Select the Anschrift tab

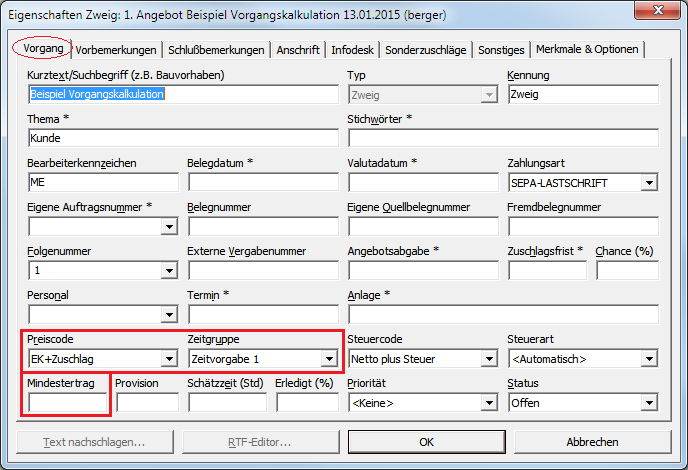[299, 50]
